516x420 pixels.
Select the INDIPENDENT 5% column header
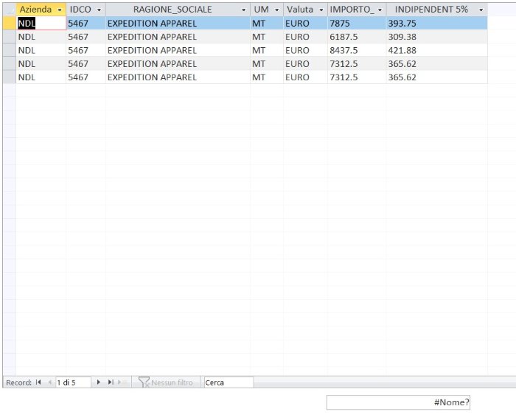tap(436, 10)
